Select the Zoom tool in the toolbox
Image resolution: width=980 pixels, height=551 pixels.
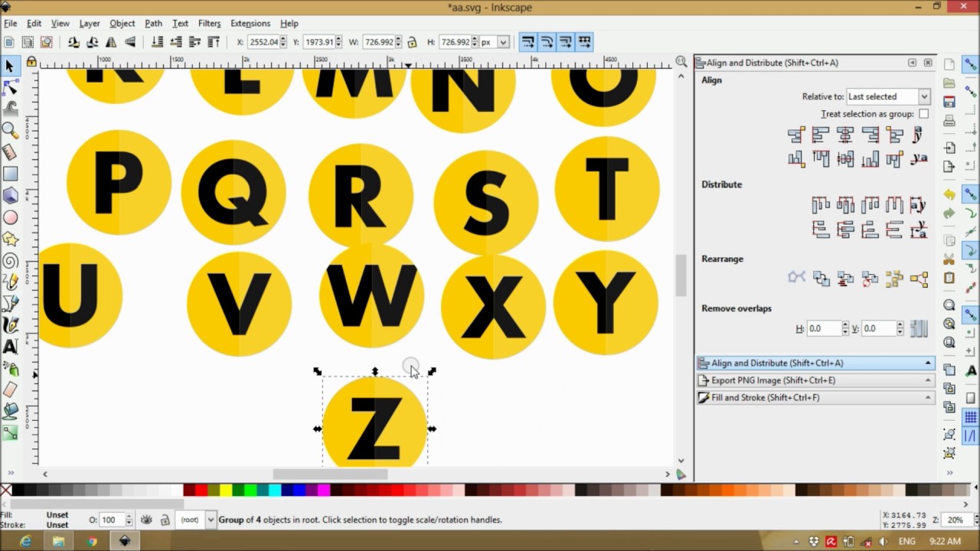(x=10, y=130)
